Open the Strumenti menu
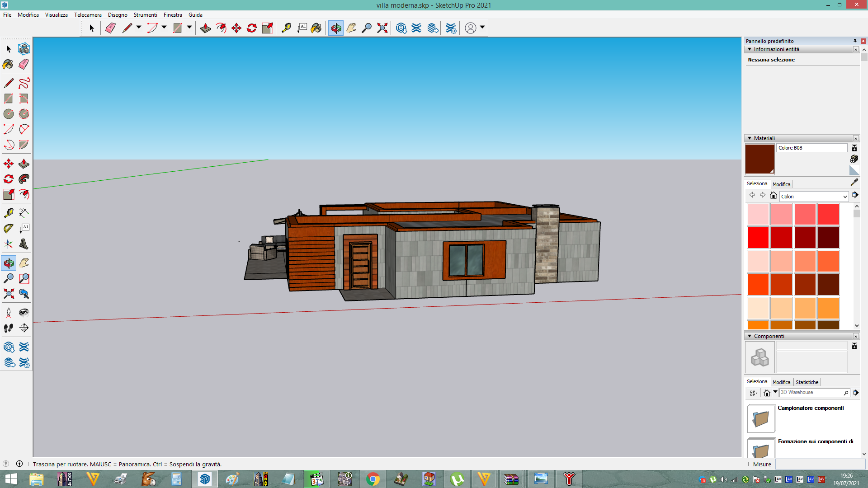Image resolution: width=868 pixels, height=488 pixels. tap(145, 15)
